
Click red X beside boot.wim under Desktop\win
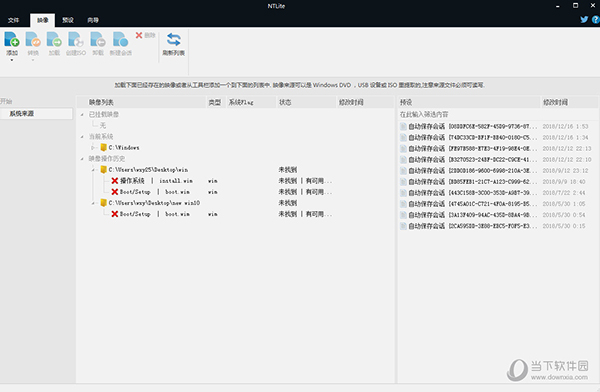pyautogui.click(x=114, y=192)
